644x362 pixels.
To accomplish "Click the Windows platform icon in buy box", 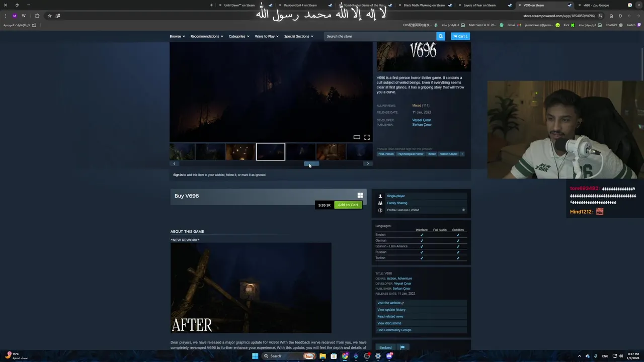I will (360, 196).
